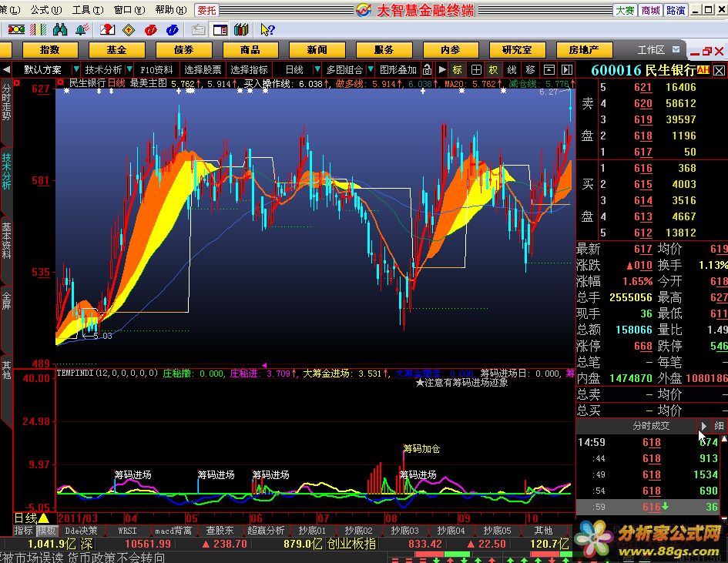Click the X box beside 民生银行

pos(719,71)
